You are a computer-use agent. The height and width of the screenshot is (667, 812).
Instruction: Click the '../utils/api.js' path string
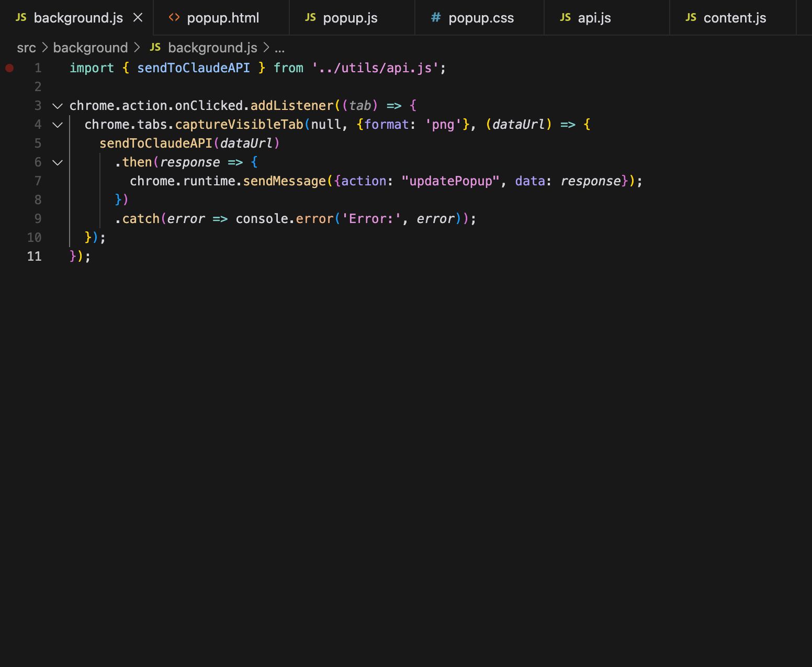[375, 68]
